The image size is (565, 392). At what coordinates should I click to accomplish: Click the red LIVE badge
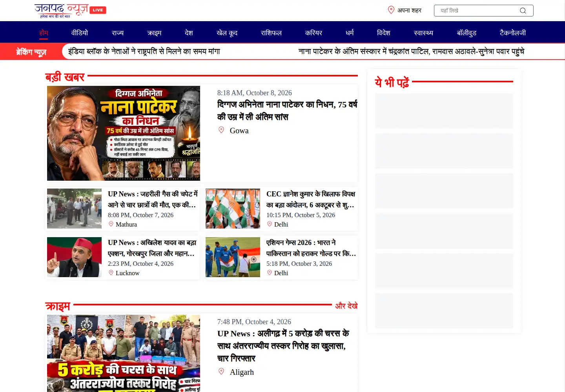98,10
